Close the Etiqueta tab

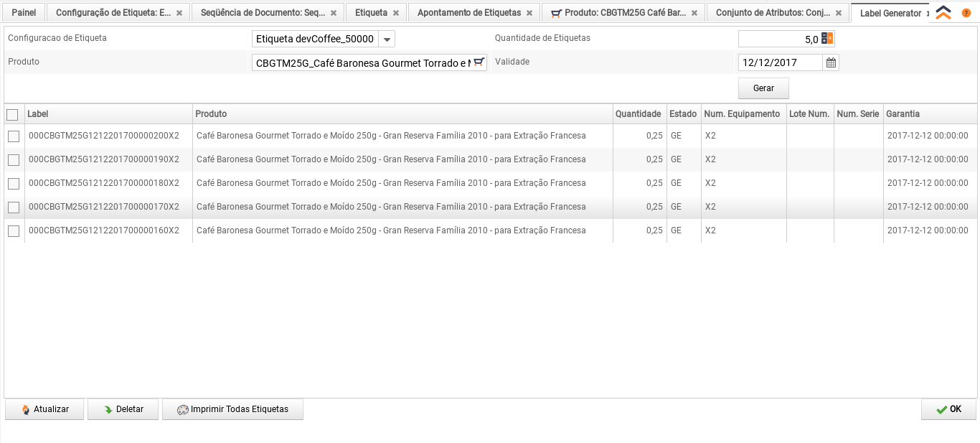coord(396,13)
